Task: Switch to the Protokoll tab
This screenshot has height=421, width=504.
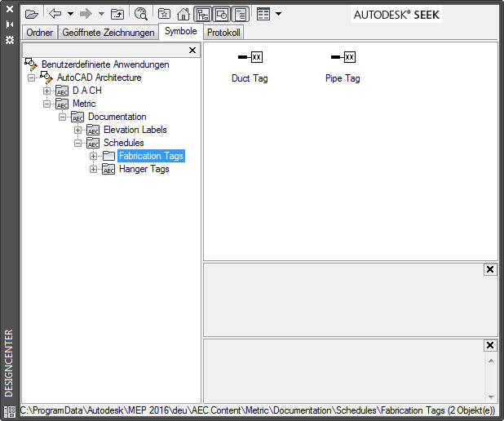Action: point(223,33)
